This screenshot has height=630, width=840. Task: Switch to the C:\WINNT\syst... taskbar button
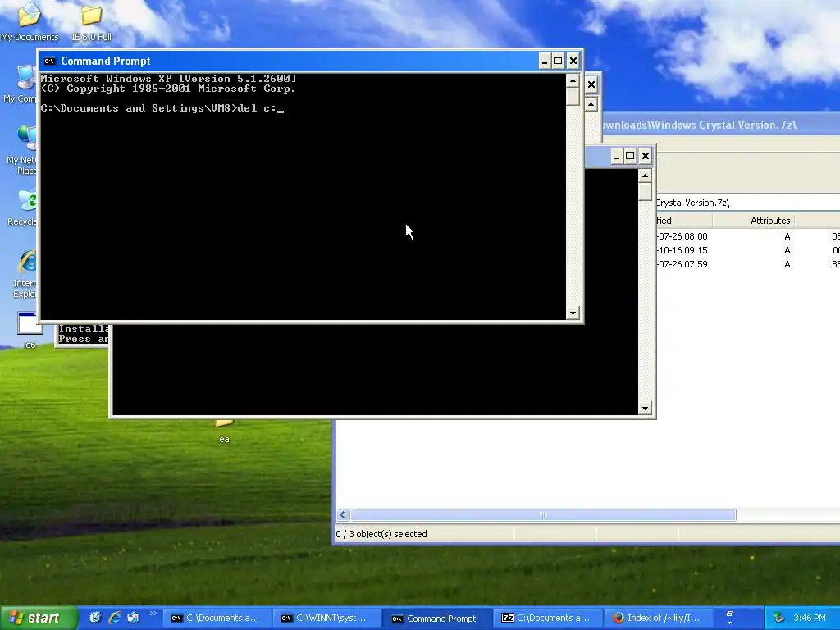pos(326,619)
